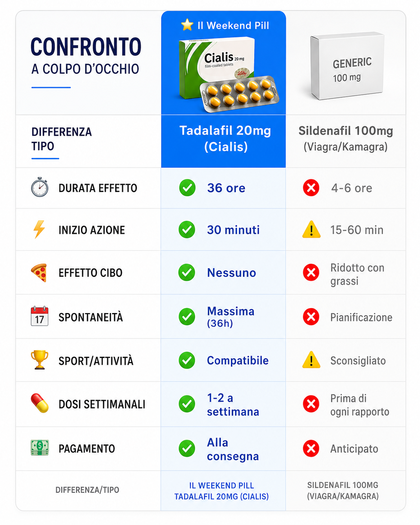Click the pizza slice icon for Effetto Cibo
Viewport: 420px width, 525px height.
pos(39,272)
